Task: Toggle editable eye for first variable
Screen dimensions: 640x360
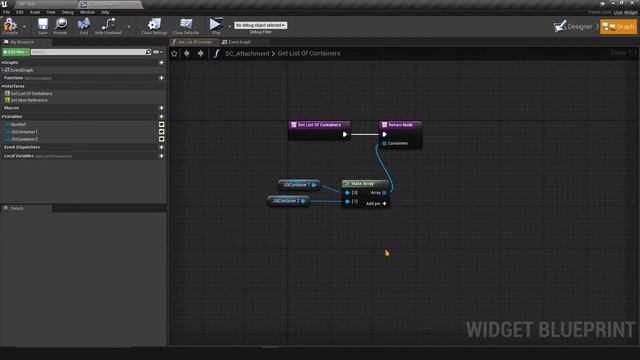Action: point(162,124)
